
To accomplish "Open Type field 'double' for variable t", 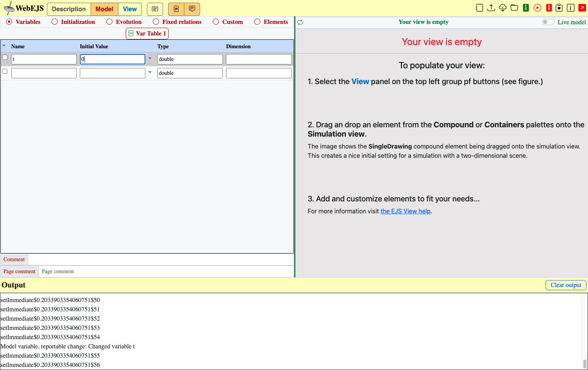I will [x=190, y=59].
